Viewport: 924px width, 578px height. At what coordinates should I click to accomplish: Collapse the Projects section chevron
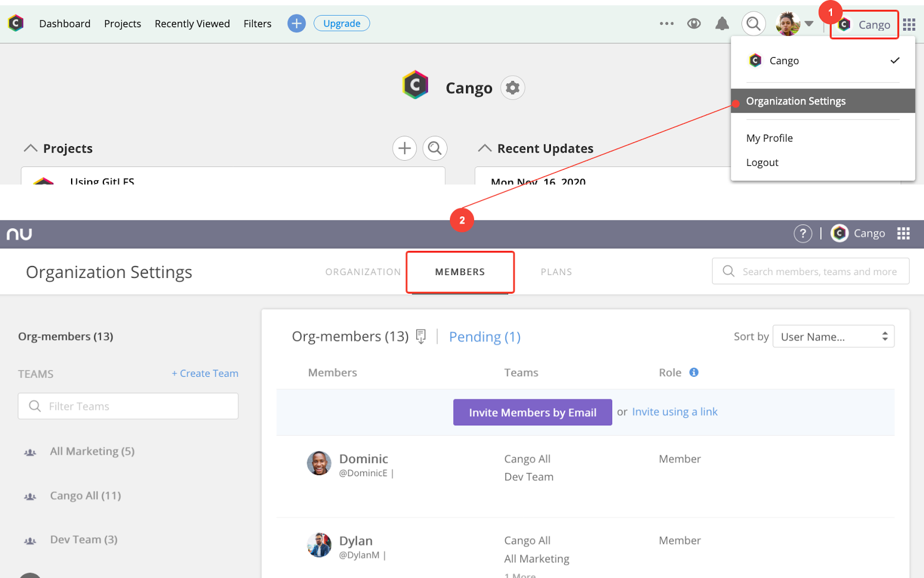(31, 149)
